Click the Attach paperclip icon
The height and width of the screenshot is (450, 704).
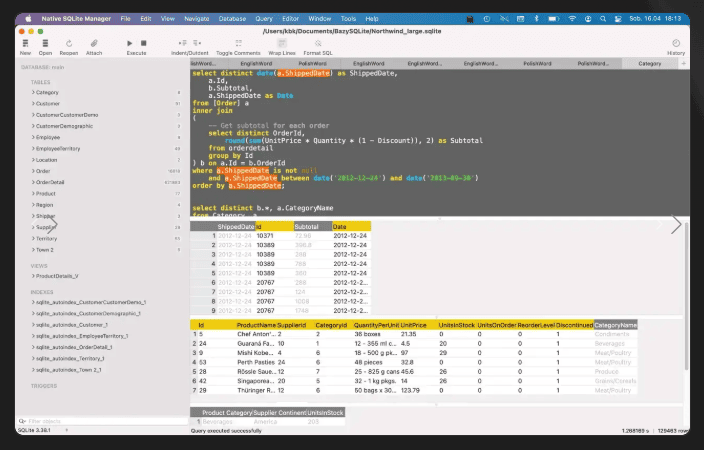(x=94, y=43)
